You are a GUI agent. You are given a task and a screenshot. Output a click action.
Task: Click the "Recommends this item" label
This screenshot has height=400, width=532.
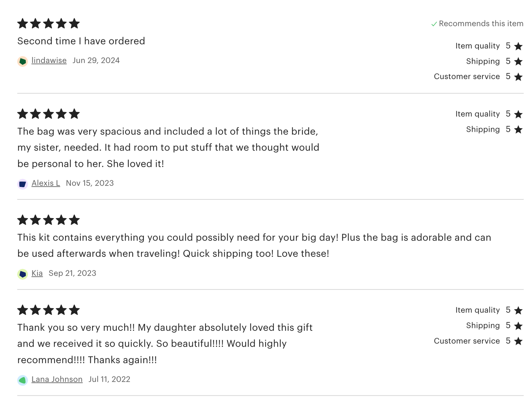tap(481, 24)
